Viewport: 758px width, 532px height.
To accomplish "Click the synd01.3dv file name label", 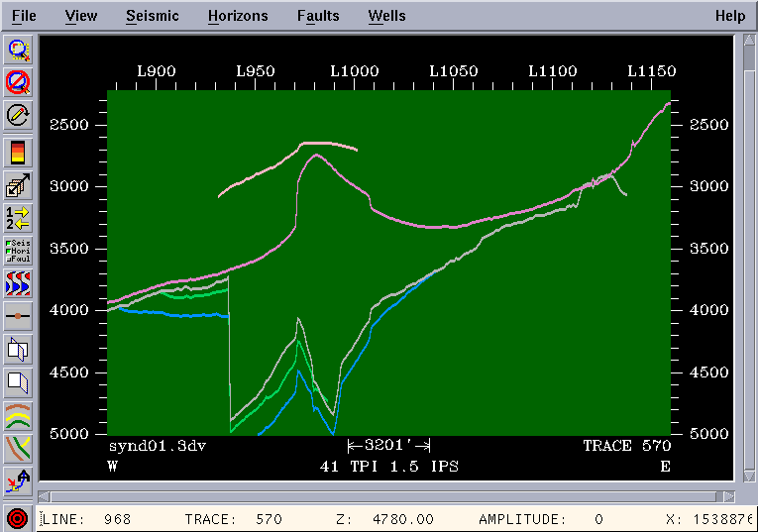I will point(158,446).
